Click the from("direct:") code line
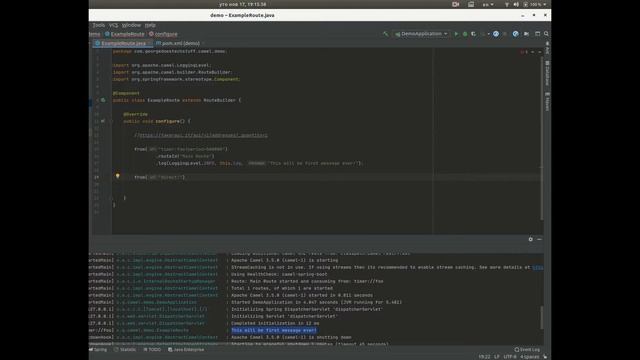The width and height of the screenshot is (640, 360). [x=160, y=177]
